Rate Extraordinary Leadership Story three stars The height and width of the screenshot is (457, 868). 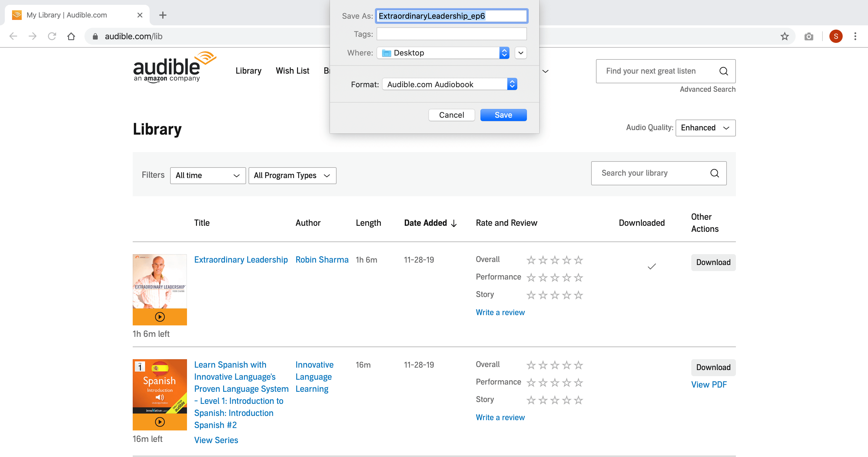[x=555, y=295]
